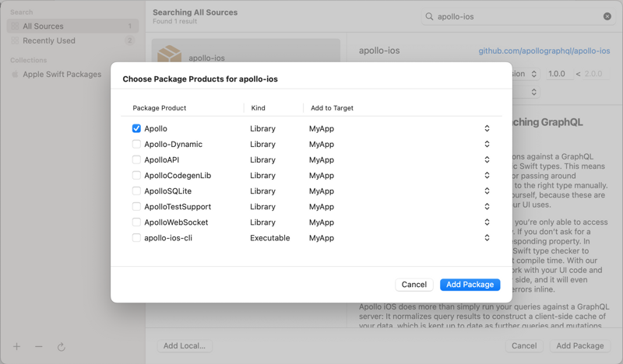Open target dropdown for ApolloWebSocket row

pyautogui.click(x=487, y=222)
